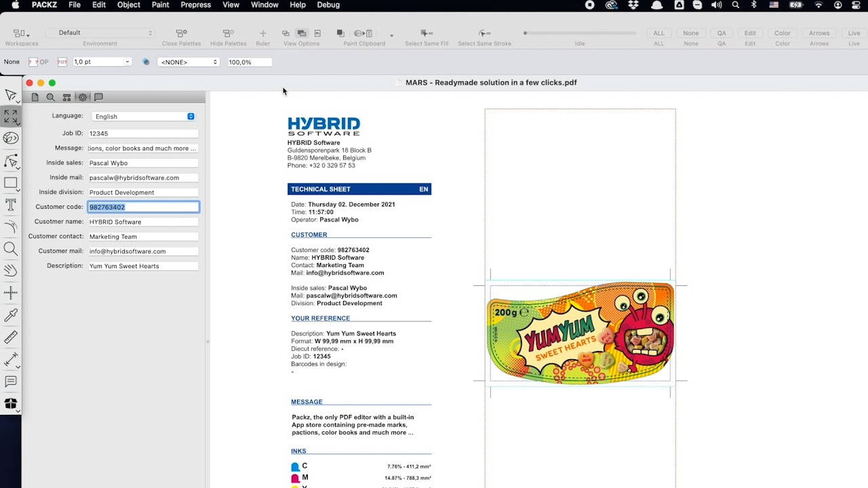Choose the crosshair guides tool

click(10, 293)
